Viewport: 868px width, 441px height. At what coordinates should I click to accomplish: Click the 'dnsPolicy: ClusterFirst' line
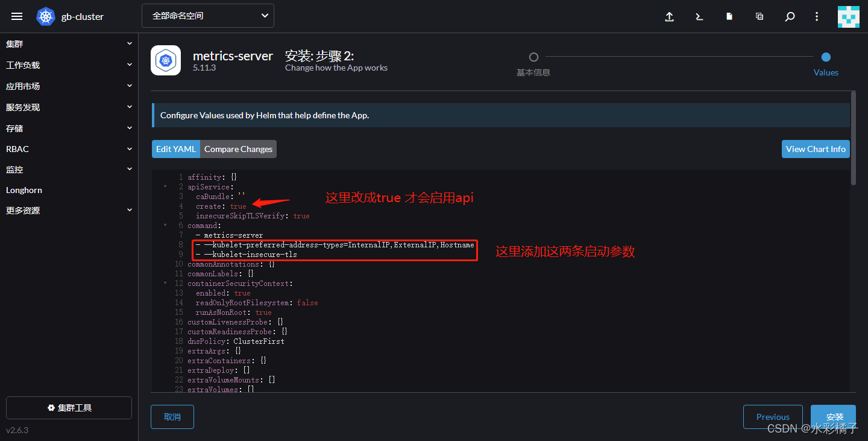[x=236, y=341]
